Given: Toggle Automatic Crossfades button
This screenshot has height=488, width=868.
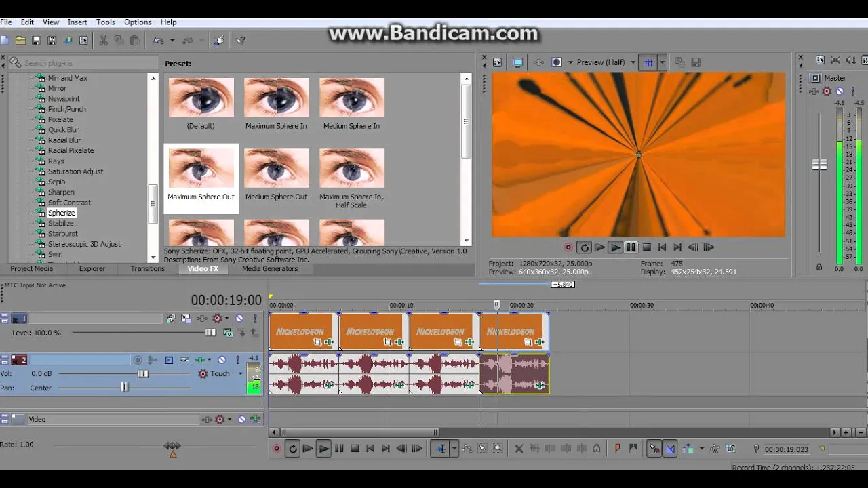Looking at the screenshot, I should [x=670, y=448].
